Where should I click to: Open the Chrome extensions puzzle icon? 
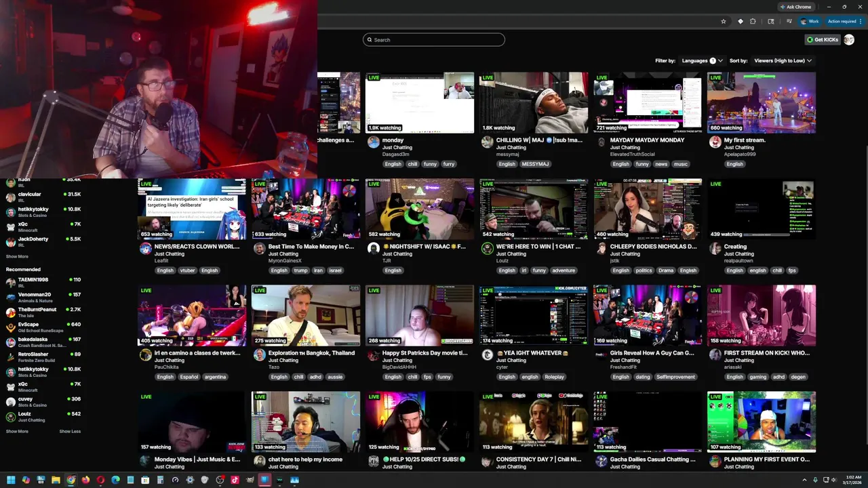(753, 21)
